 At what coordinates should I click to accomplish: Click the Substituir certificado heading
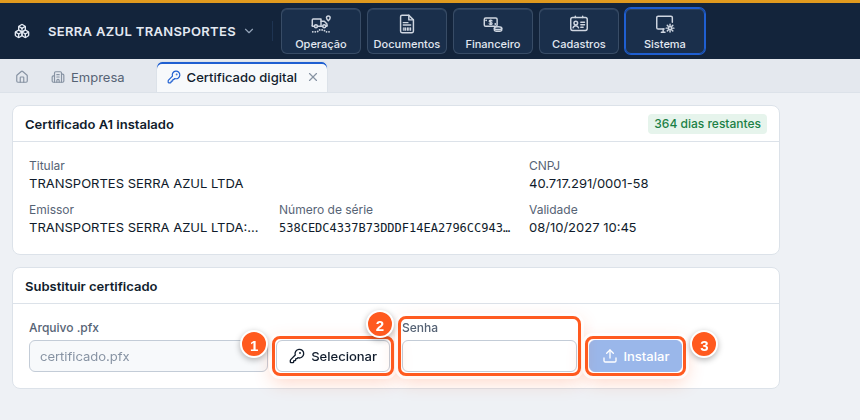(91, 286)
